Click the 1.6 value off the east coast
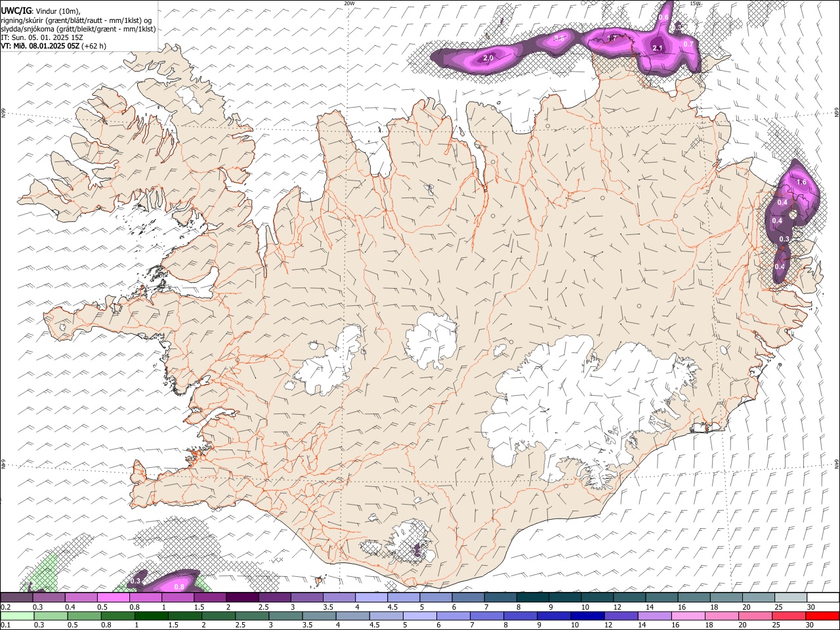 801,182
